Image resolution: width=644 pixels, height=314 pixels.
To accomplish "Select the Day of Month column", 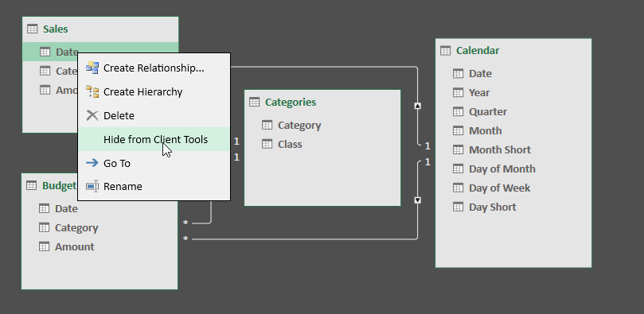I will tap(502, 169).
